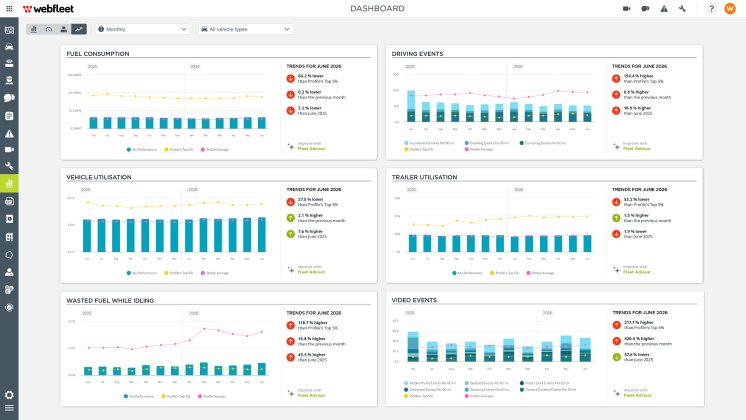Click the Trailer Utilisation card title
The image size is (746, 420).
(x=424, y=177)
